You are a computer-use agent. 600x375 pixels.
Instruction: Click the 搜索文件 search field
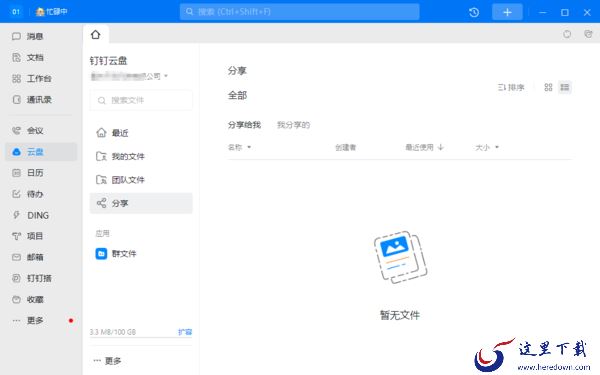tap(141, 100)
